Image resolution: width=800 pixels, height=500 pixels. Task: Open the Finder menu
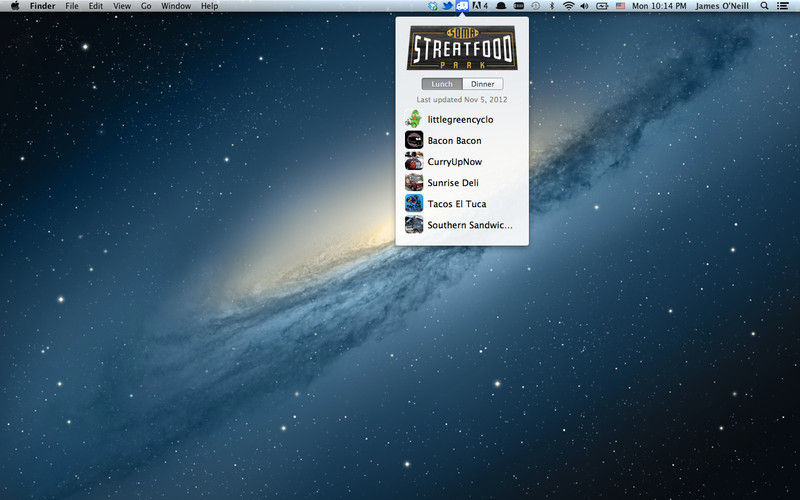click(42, 6)
